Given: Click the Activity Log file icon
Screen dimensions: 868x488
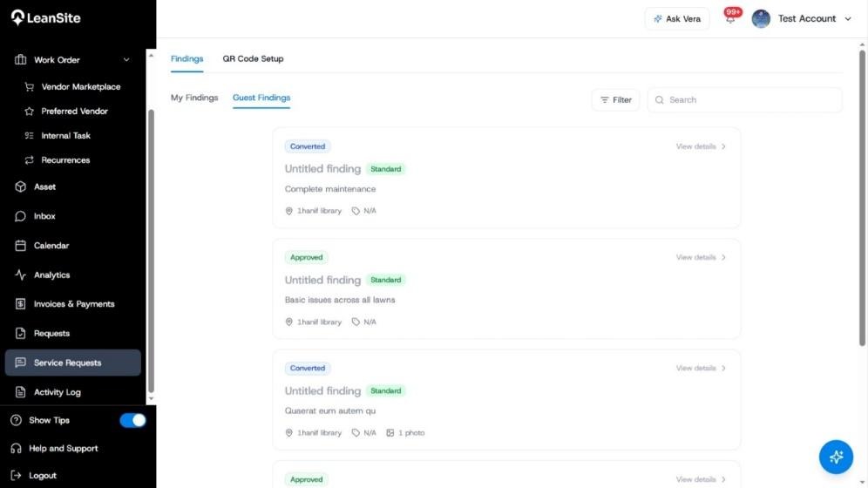Looking at the screenshot, I should [21, 392].
